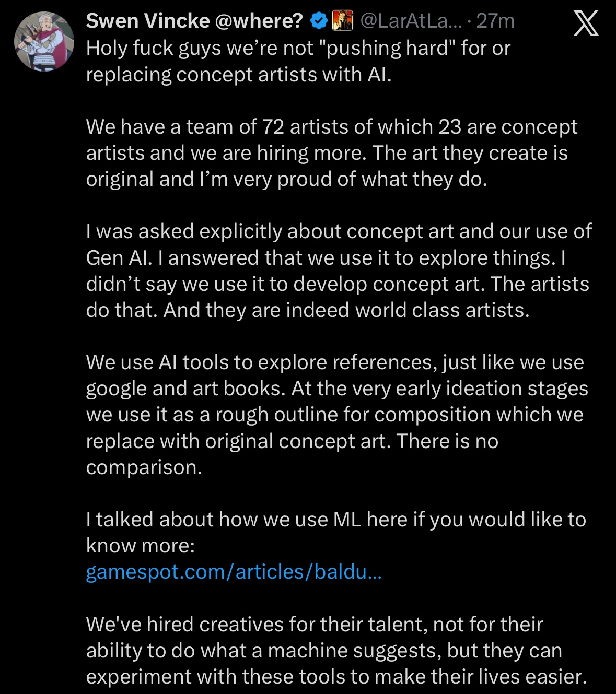
Task: Open the Swen Vincke display name
Action: point(147,21)
